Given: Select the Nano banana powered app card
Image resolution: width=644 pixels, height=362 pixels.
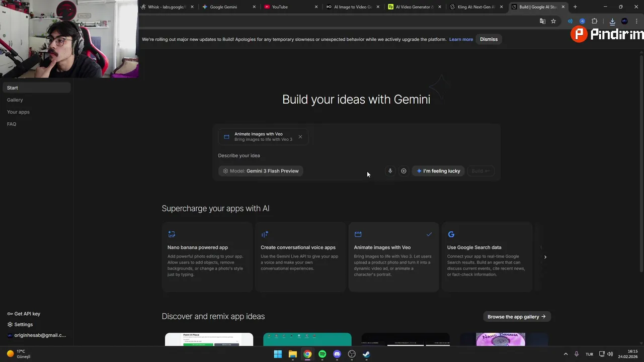Looking at the screenshot, I should 207,257.
